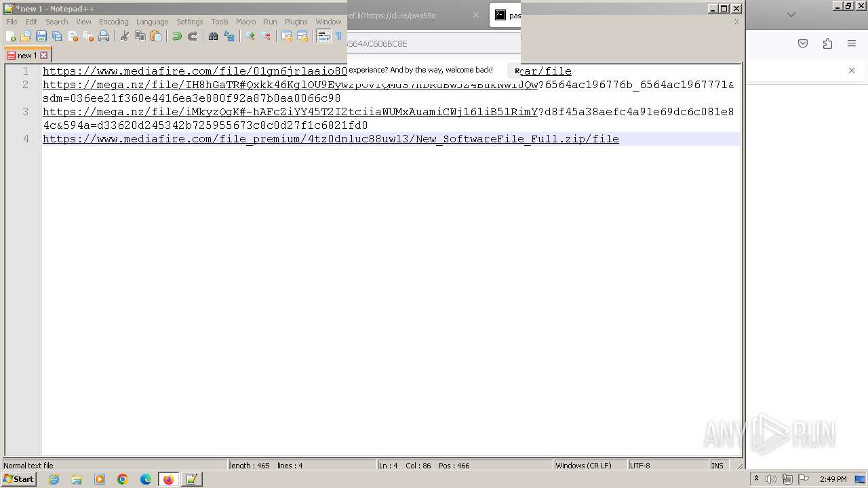Screen dimensions: 868x488
Task: Open the File menu
Action: click(x=12, y=22)
